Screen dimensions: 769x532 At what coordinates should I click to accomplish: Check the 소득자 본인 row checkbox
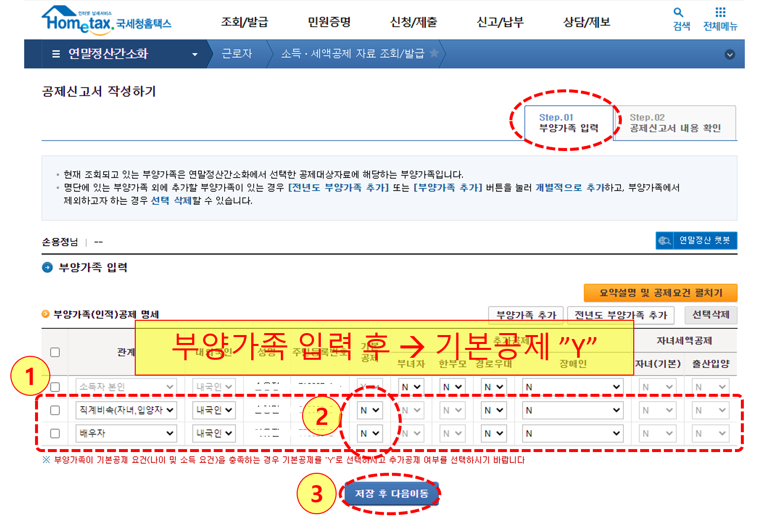pos(55,387)
